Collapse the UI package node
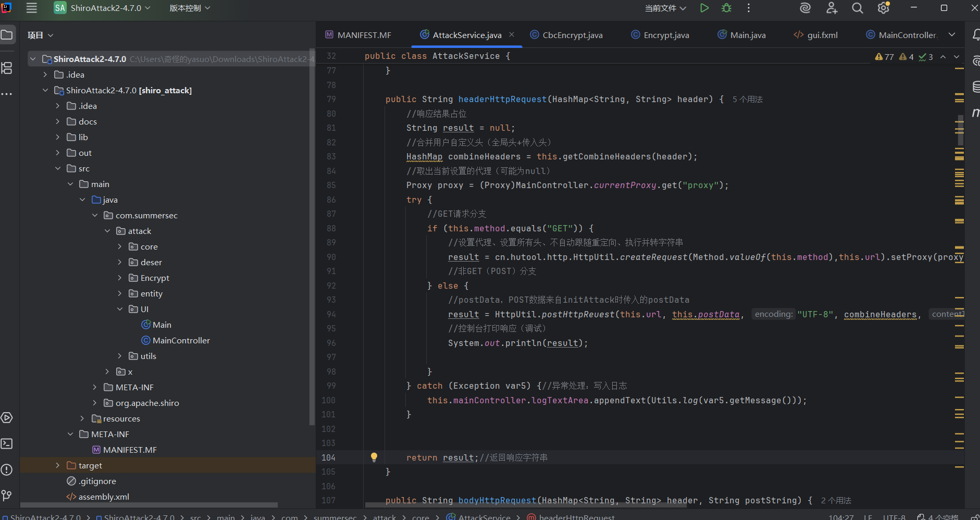The height and width of the screenshot is (520, 980). (120, 309)
